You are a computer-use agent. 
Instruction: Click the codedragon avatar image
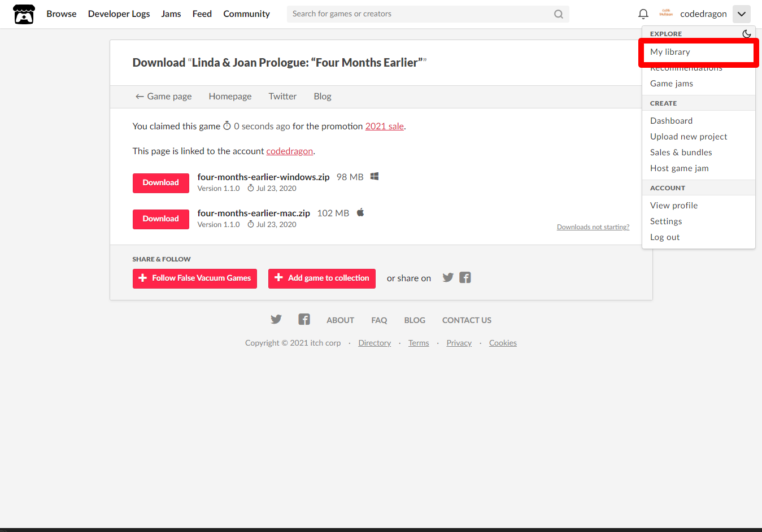[666, 14]
